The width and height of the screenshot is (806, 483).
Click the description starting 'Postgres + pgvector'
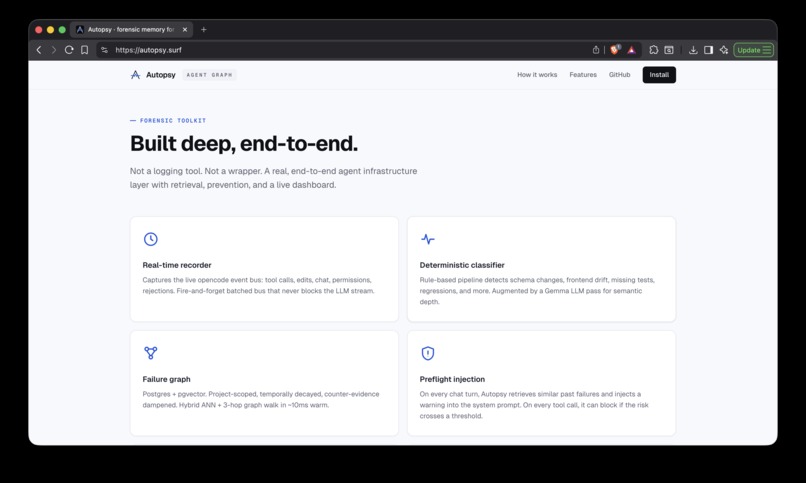click(x=261, y=399)
